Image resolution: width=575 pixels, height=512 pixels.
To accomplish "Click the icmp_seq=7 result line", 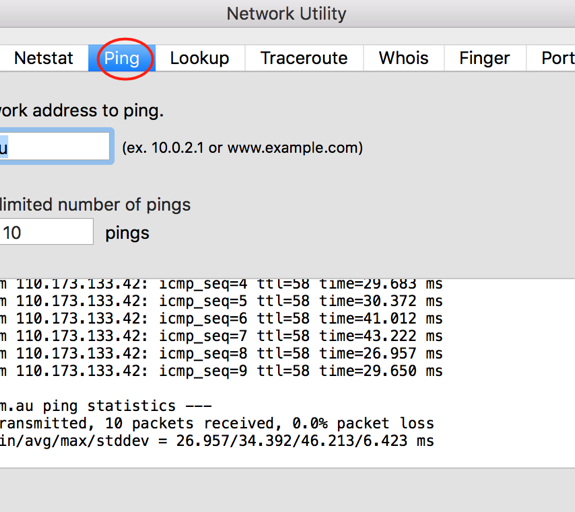I will (x=221, y=336).
